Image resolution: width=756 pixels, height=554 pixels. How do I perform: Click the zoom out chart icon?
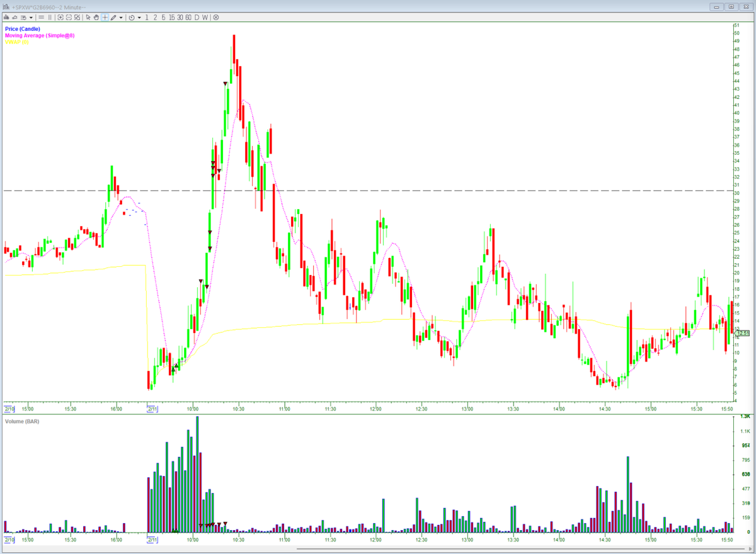tap(69, 18)
